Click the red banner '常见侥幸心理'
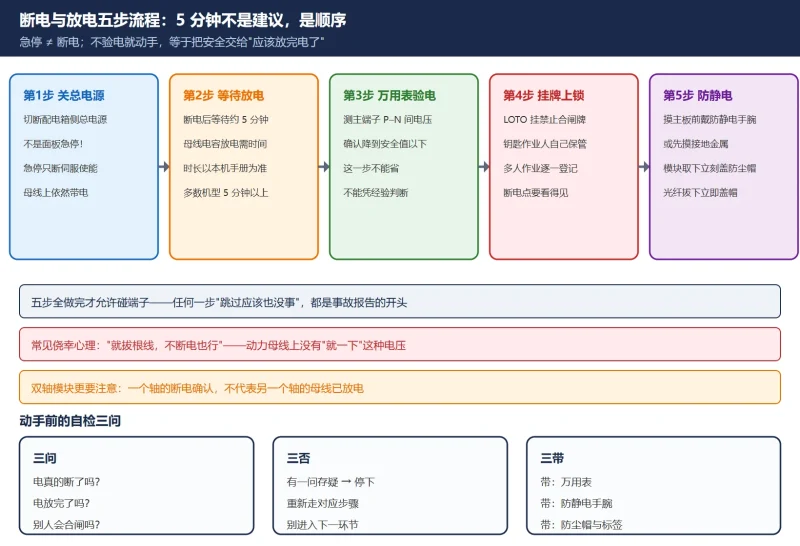Viewport: 800px width, 546px height. tap(400, 344)
